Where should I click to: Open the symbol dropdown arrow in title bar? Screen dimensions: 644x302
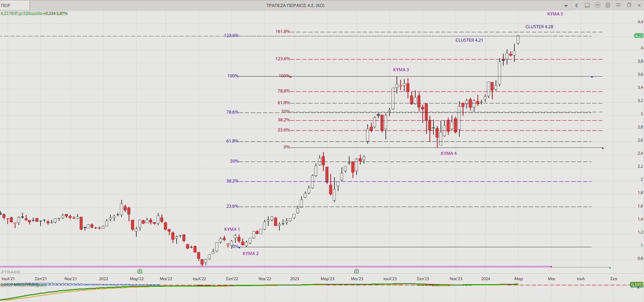click(x=566, y=6)
